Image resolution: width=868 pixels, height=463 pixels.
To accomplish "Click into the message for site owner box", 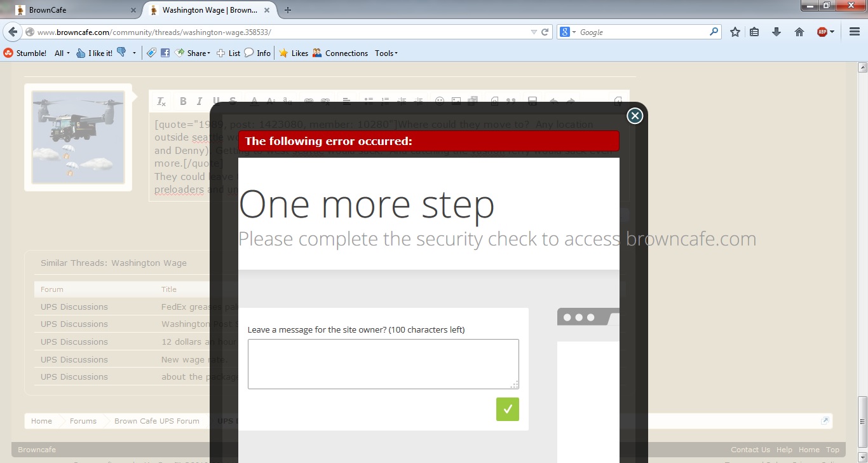I will point(383,364).
